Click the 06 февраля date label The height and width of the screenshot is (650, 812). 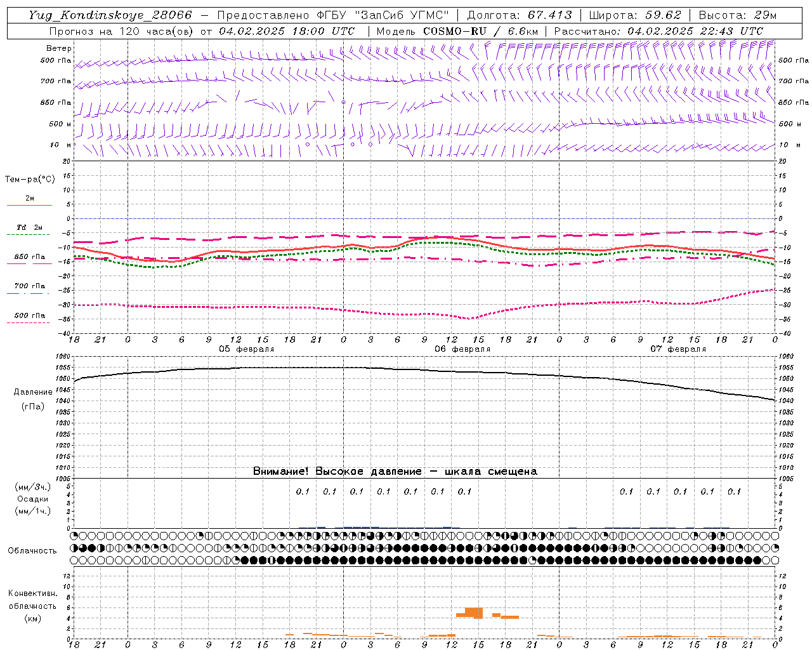pyautogui.click(x=462, y=349)
